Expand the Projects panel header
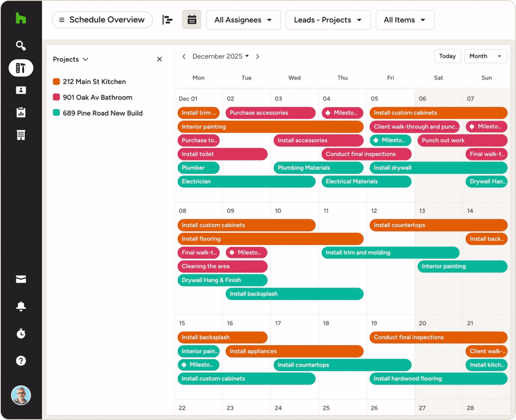 [x=71, y=59]
